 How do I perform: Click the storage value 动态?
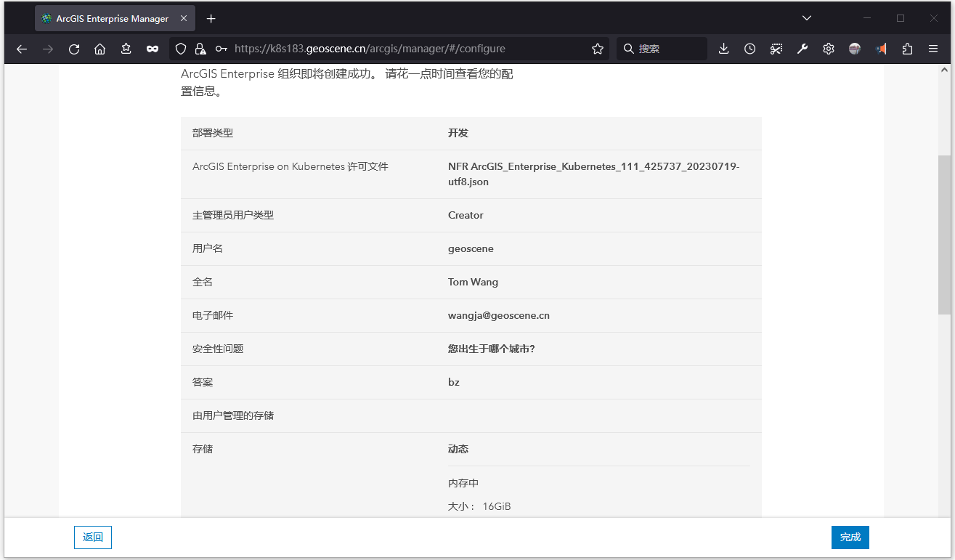click(x=458, y=449)
